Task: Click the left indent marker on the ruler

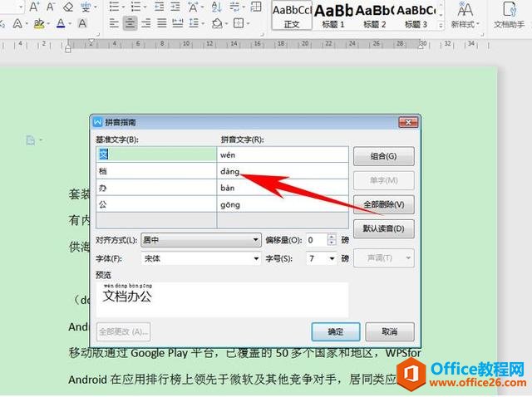Action: 68,48
